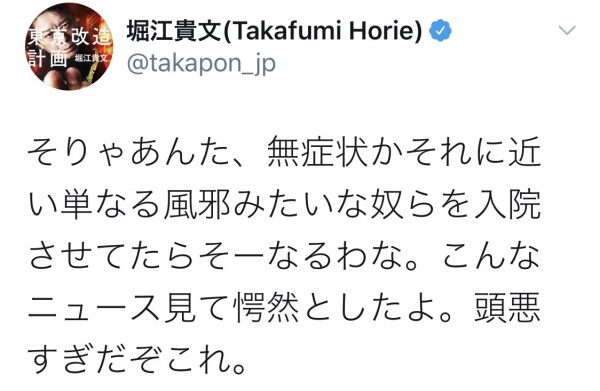Image resolution: width=600 pixels, height=391 pixels.
Task: Click the Latin name Takafumi Horie in parentheses
Action: click(325, 31)
